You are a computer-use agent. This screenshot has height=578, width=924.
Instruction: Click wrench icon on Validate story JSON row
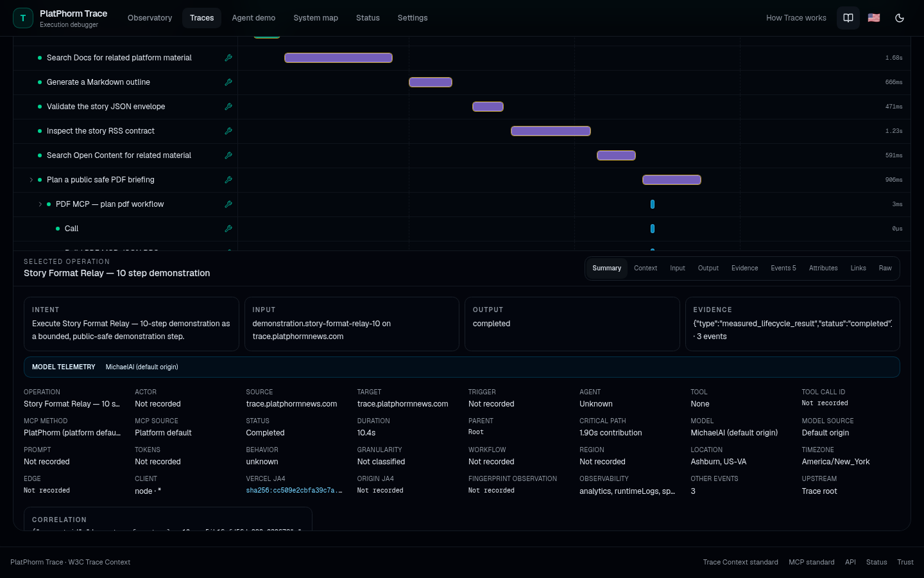(x=228, y=107)
